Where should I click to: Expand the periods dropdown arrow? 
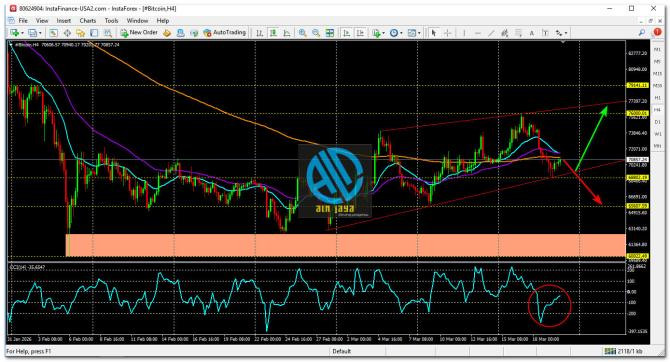click(401, 33)
